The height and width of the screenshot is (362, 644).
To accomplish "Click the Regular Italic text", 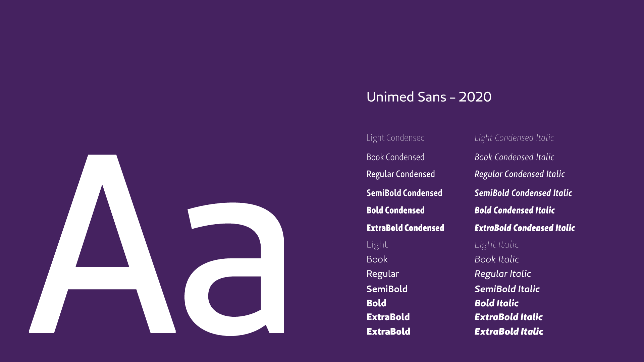I will (503, 274).
